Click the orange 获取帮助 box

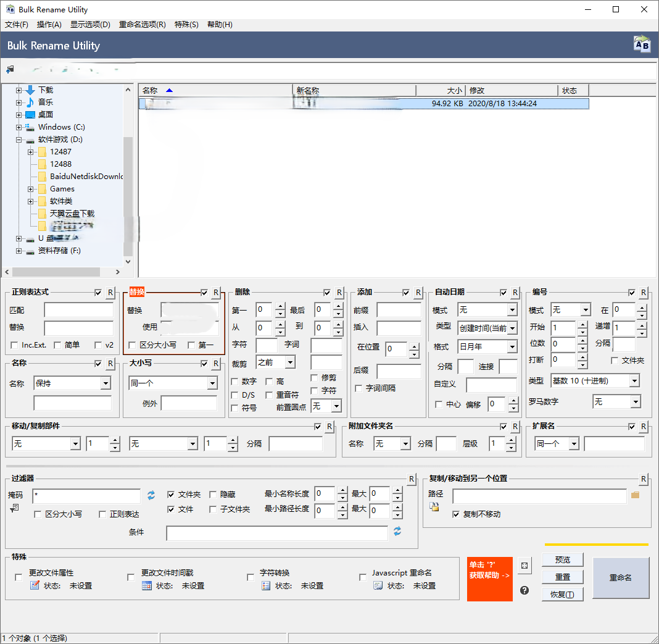(490, 579)
